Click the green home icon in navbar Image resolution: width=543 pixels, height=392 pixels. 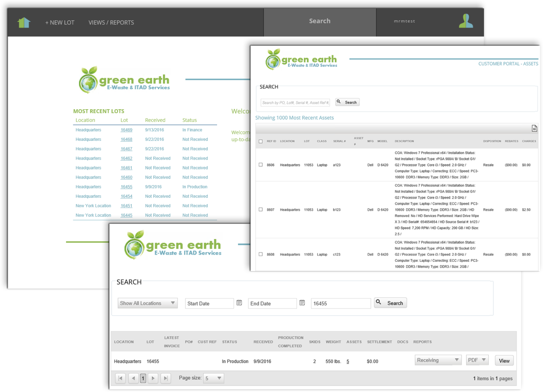pos(23,22)
